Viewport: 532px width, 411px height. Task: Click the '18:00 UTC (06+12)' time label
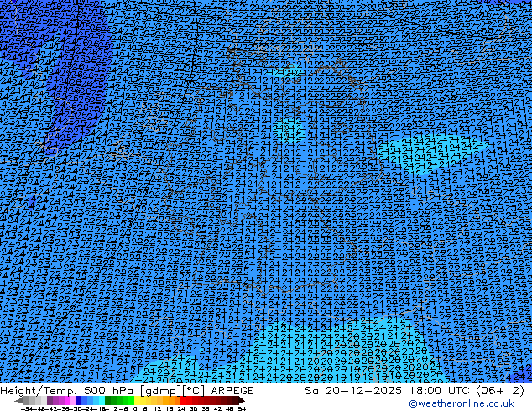click(467, 390)
